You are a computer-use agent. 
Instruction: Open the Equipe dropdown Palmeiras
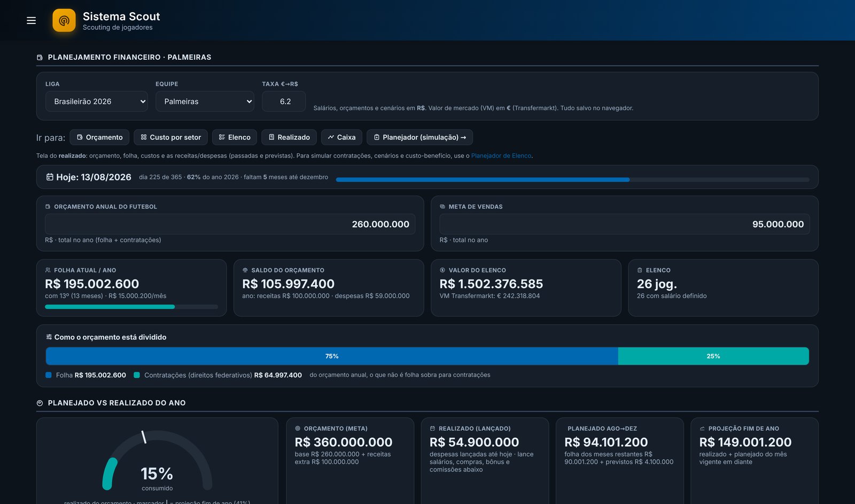click(205, 102)
